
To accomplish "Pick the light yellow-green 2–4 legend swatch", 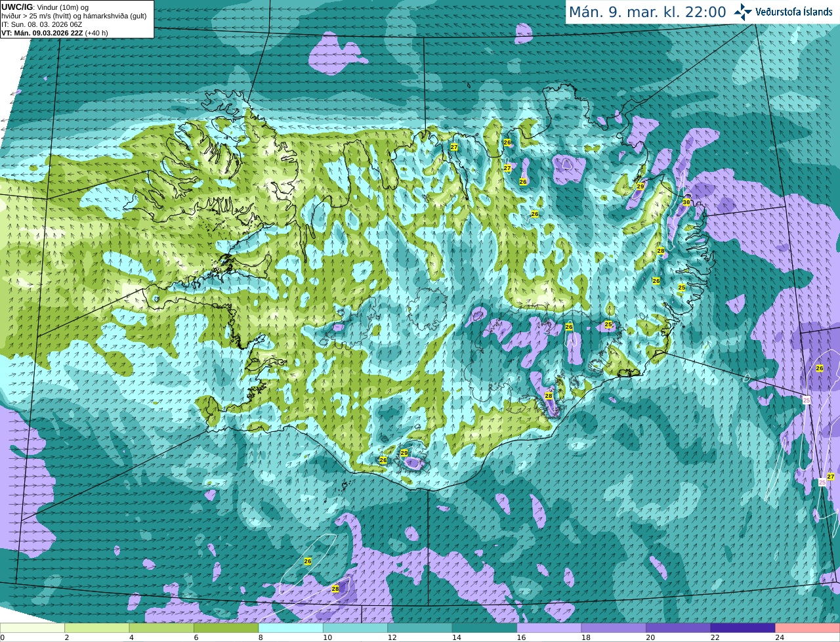I will click(x=97, y=628).
